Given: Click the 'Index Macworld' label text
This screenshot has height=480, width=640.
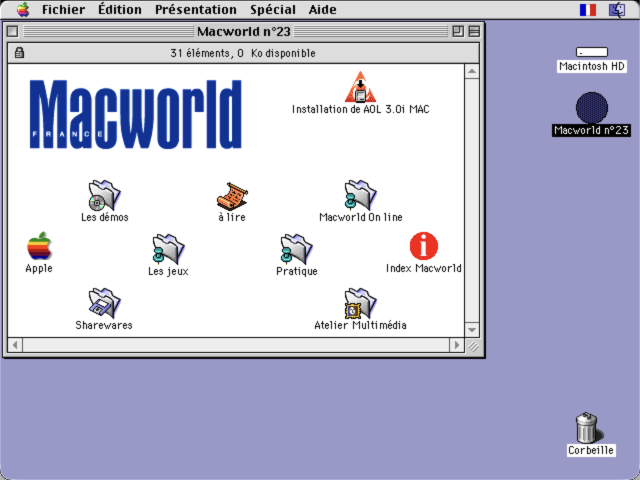Looking at the screenshot, I should click(424, 268).
